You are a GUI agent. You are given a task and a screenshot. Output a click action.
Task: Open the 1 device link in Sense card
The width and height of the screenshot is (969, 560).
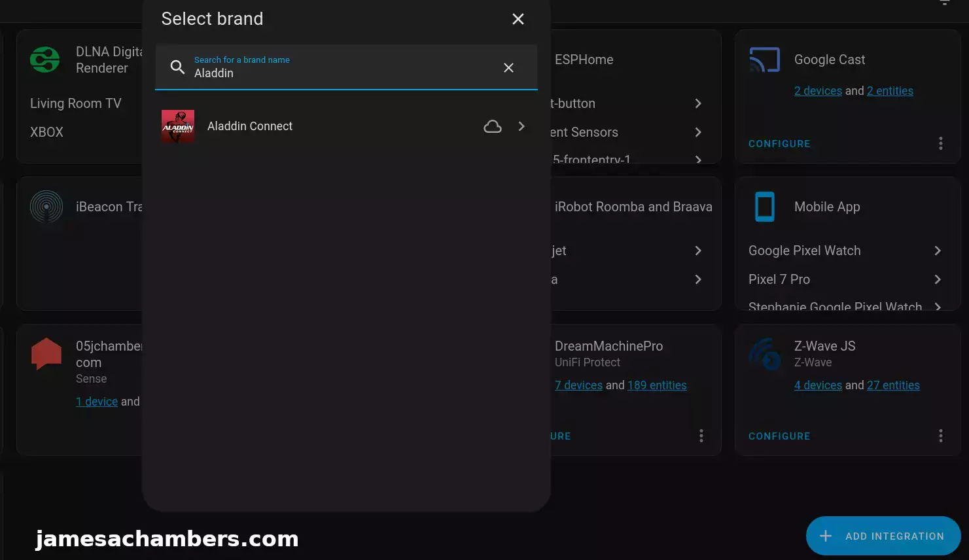97,402
